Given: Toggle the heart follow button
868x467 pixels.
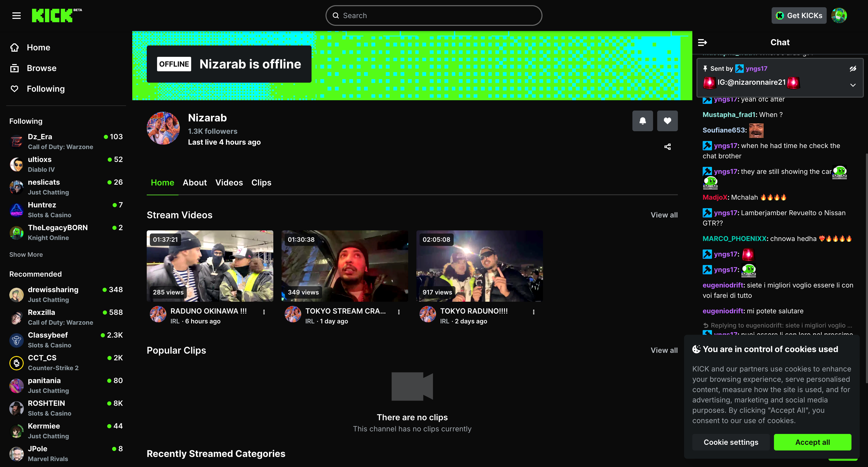Looking at the screenshot, I should [667, 121].
